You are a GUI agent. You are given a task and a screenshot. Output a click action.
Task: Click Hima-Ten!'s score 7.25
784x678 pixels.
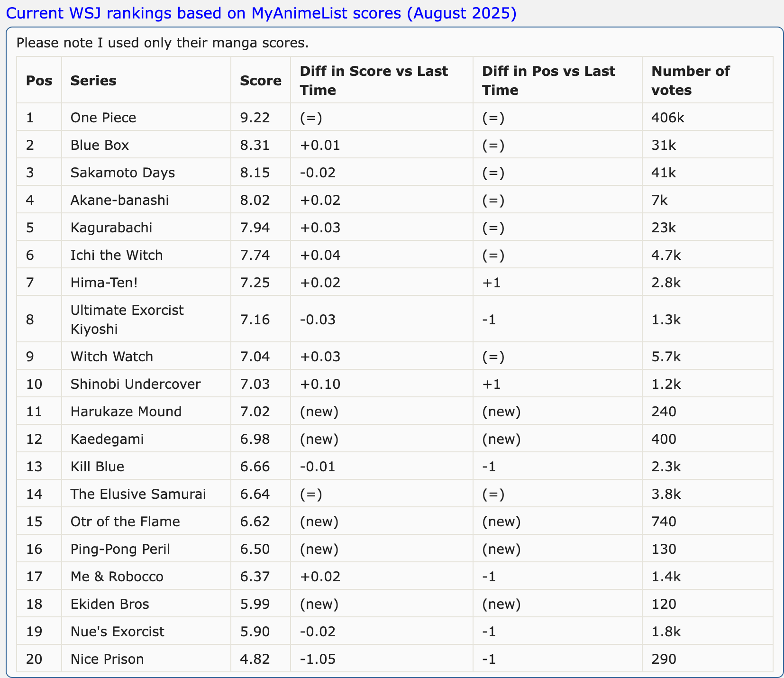(x=255, y=282)
